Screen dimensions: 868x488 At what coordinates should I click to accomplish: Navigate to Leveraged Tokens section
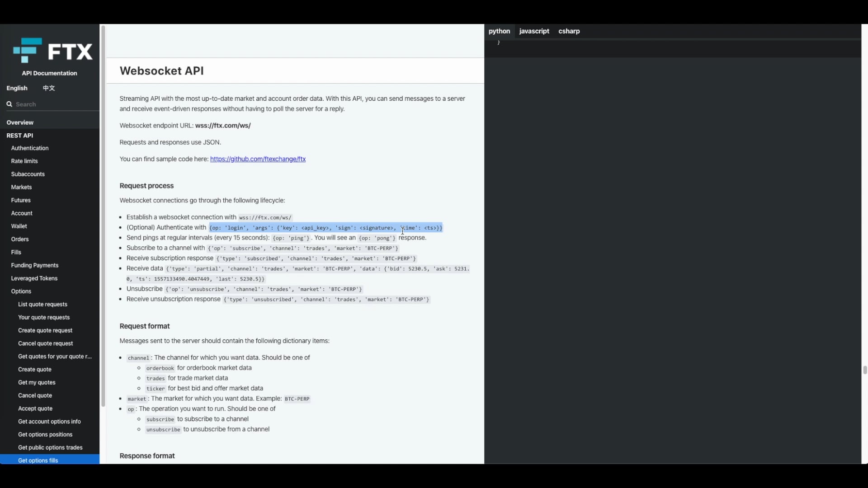(x=34, y=278)
